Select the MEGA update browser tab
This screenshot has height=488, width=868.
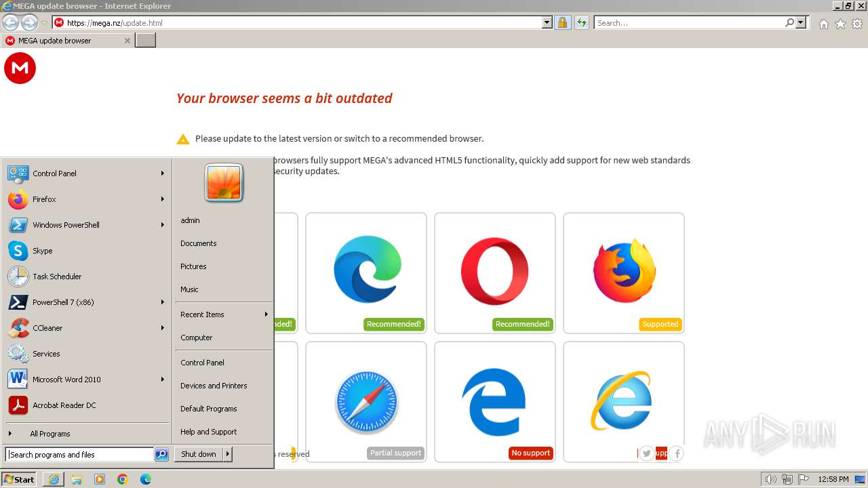click(67, 41)
